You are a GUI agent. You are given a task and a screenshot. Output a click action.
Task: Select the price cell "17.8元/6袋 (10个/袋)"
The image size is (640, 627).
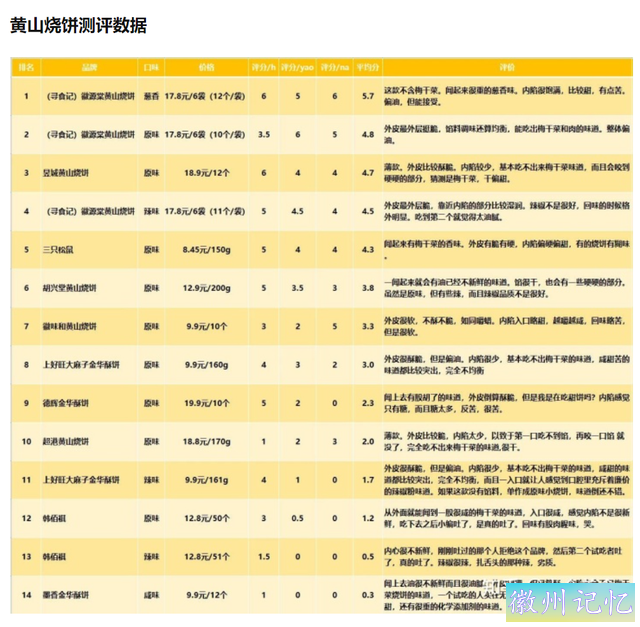tap(205, 135)
